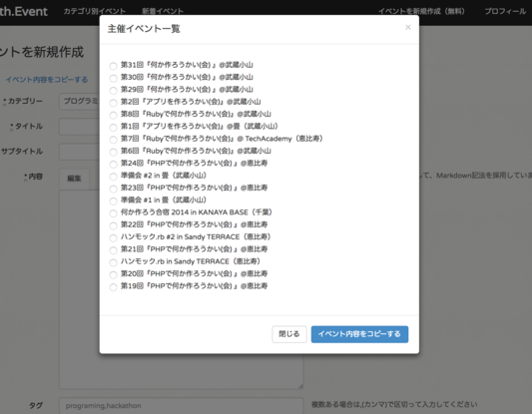Pick 何か作ろう合宿 2014 in KANAYA BASE radio
Viewport: 532px width, 414px height.
click(x=113, y=212)
